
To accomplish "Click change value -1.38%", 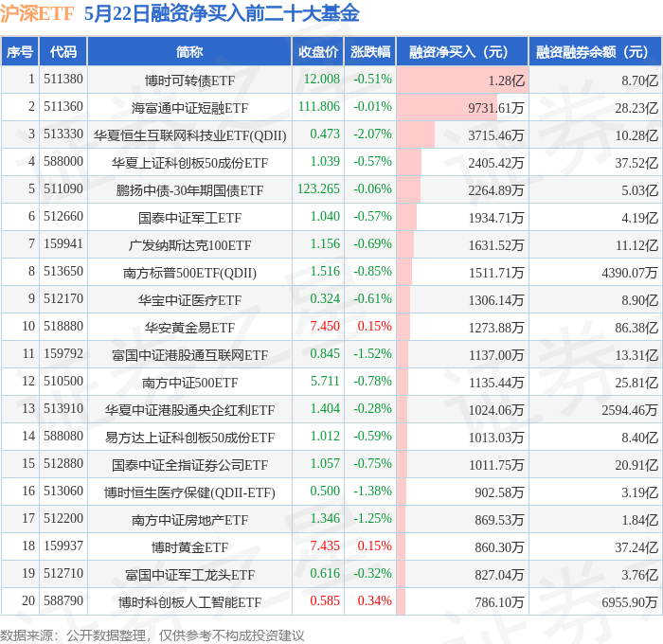I will pyautogui.click(x=372, y=492).
